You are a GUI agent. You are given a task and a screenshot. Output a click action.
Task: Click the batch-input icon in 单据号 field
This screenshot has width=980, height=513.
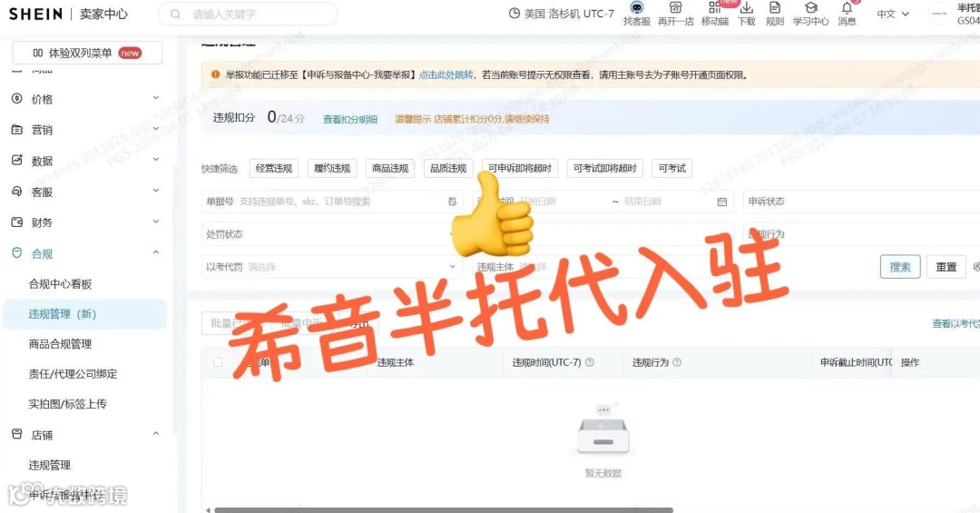(x=453, y=202)
